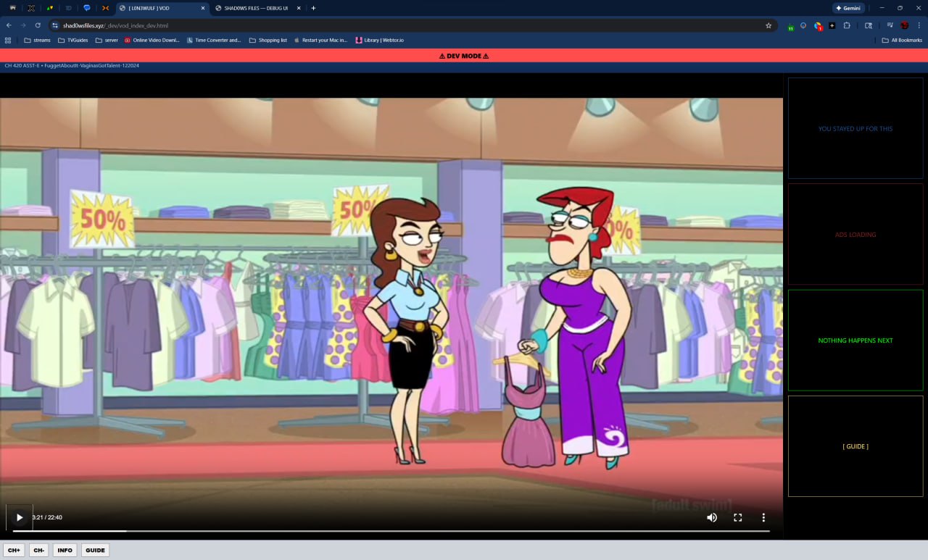Open Chrome's three-dot menu

coord(919,25)
